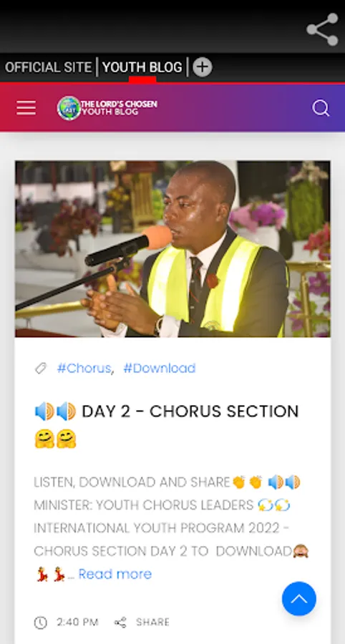Screen dimensions: 345x644
Task: Switch to the OFFICIAL SITE tab
Action: 48,67
